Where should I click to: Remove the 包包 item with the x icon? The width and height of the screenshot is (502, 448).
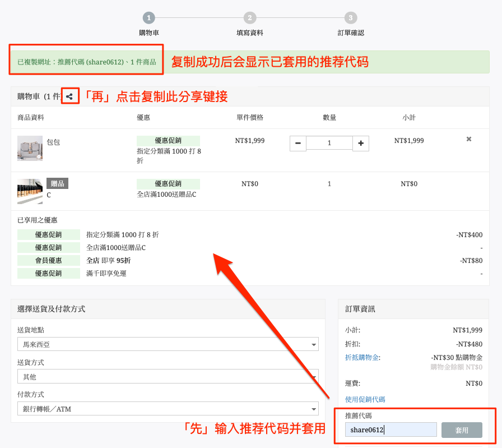[469, 139]
